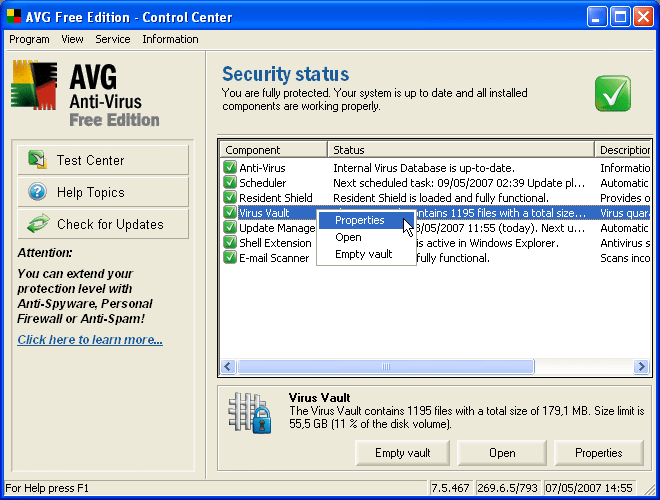660x500 pixels.
Task: Click the Open button in Virus Vault panel
Action: coord(502,453)
